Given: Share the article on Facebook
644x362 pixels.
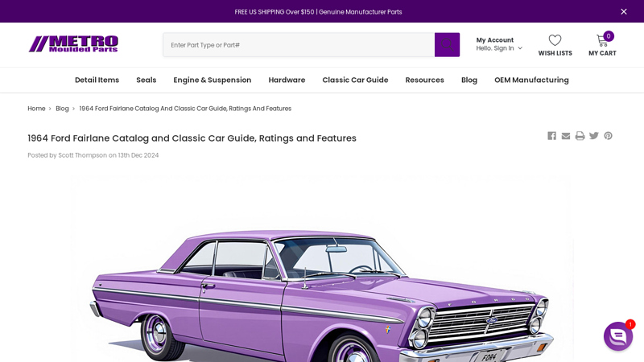Looking at the screenshot, I should [551, 136].
